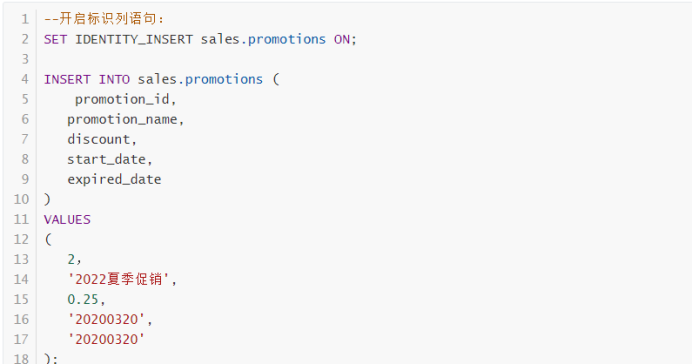
Task: Click the INTO keyword on line 4
Action: 114,79
